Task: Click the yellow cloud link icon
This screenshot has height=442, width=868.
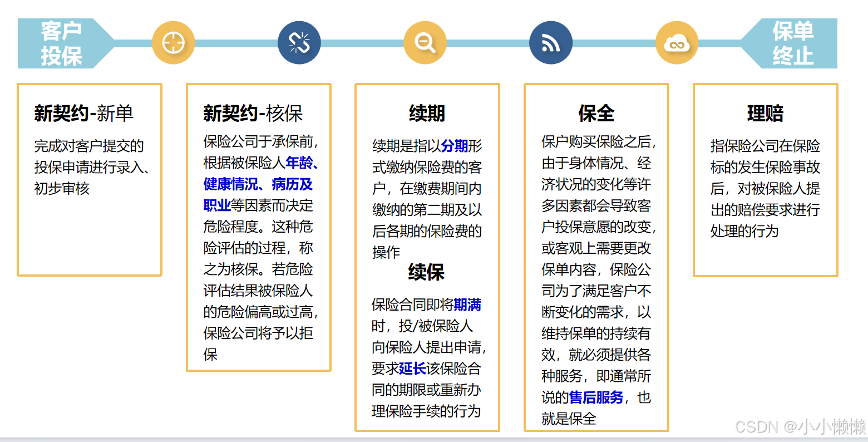Action: pyautogui.click(x=677, y=43)
